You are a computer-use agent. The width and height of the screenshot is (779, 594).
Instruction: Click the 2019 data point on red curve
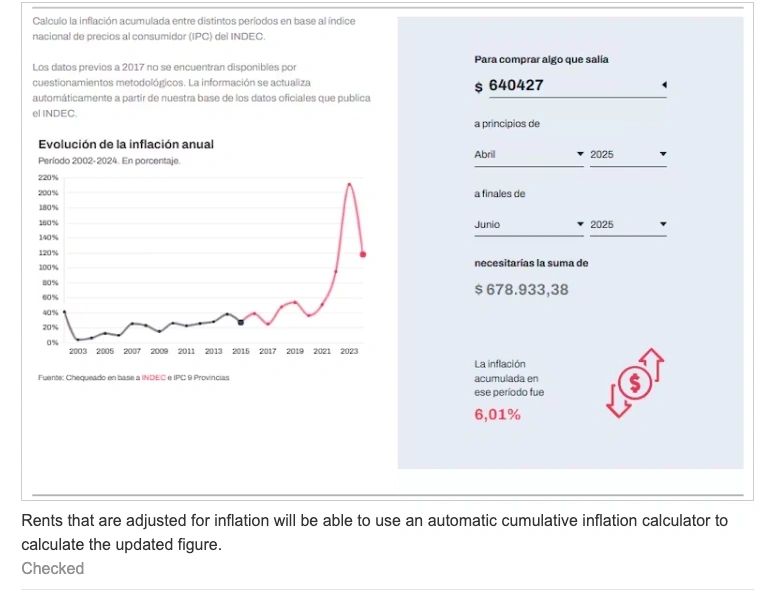(x=295, y=301)
